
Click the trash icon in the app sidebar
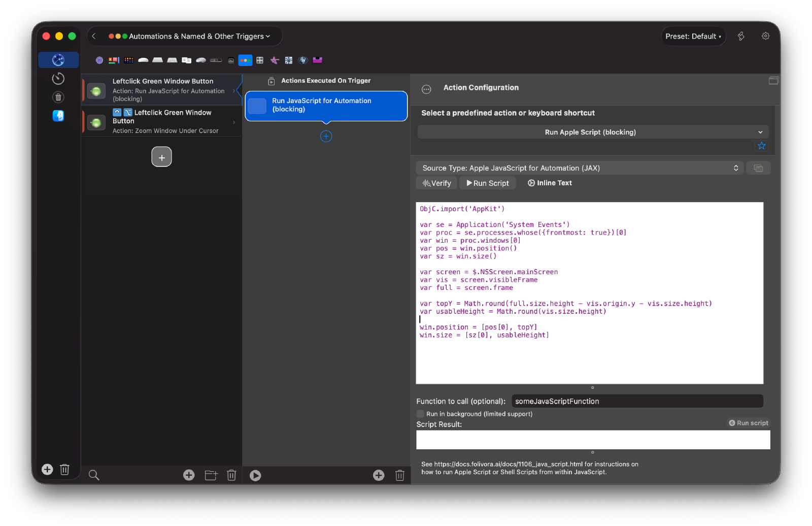tap(58, 97)
